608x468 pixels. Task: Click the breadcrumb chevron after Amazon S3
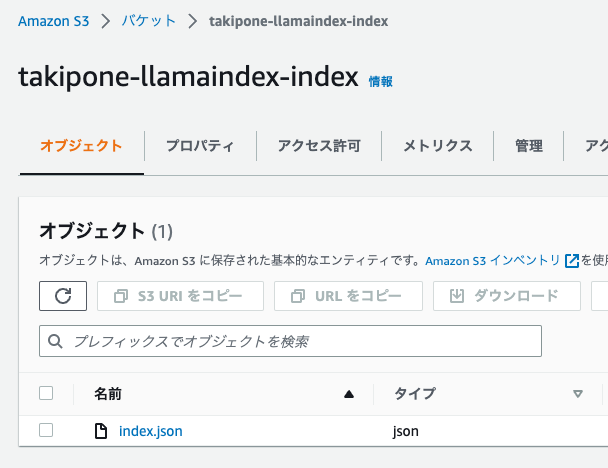click(x=105, y=21)
